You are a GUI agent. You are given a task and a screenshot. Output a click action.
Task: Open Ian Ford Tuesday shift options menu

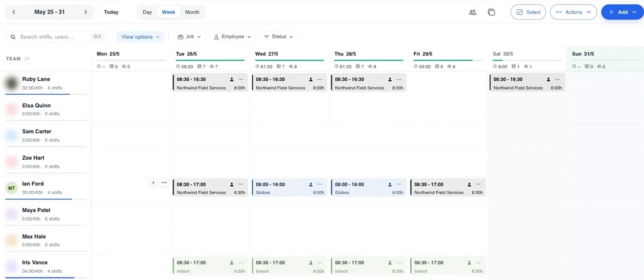241,184
